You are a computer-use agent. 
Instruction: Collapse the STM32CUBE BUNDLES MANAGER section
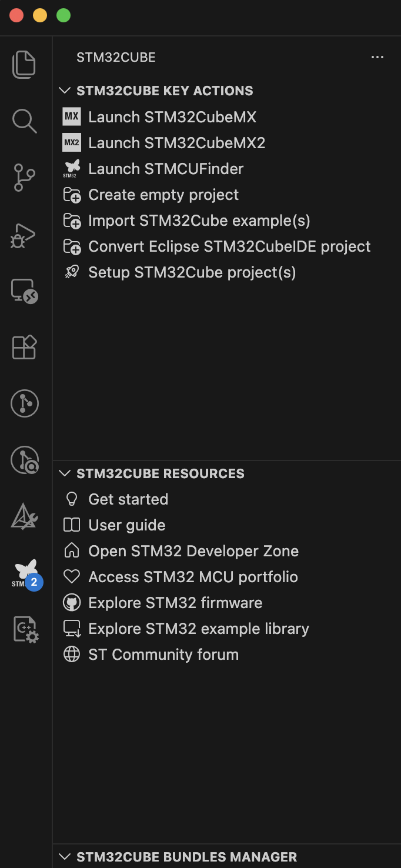(x=65, y=857)
